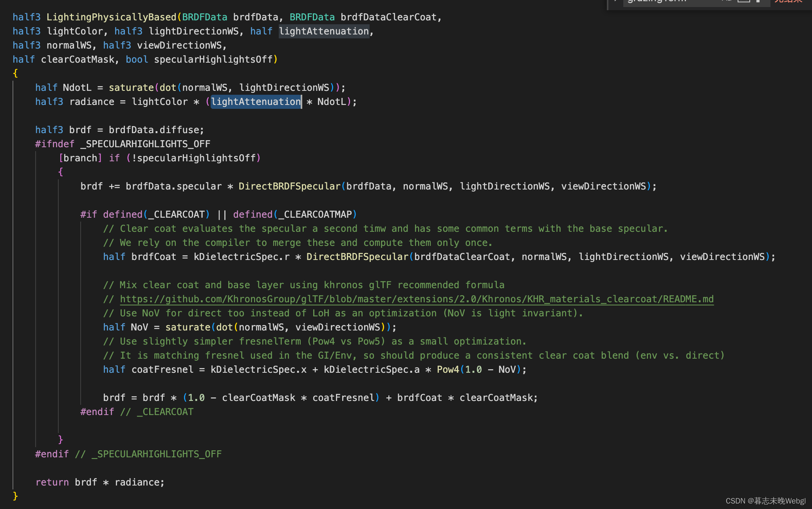The width and height of the screenshot is (812, 509).
Task: Click the LightingPhysicallyBased function name
Action: click(x=111, y=17)
